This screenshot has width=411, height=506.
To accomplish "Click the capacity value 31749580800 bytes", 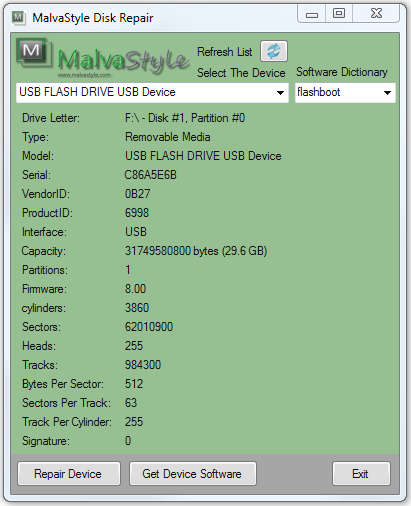I will point(196,251).
